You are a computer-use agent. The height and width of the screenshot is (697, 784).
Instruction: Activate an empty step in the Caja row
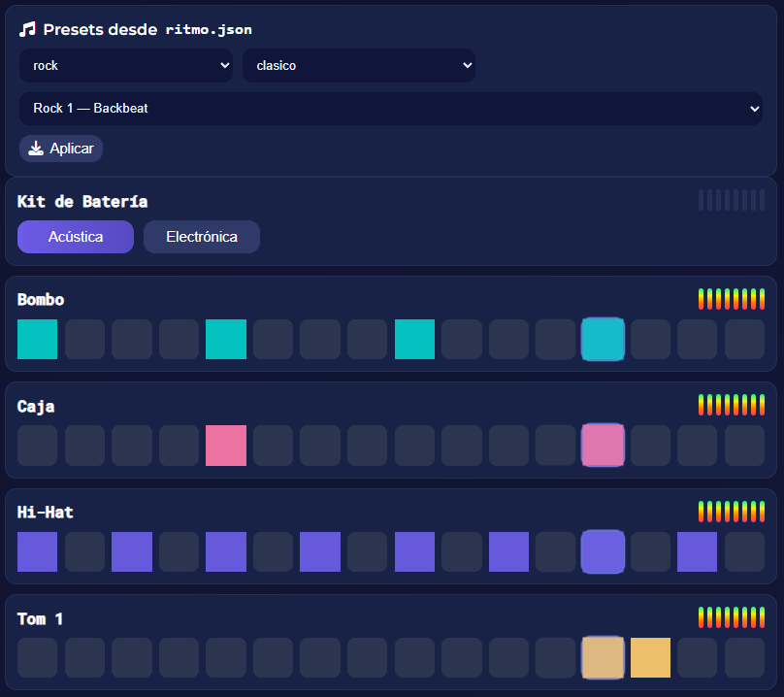click(84, 446)
